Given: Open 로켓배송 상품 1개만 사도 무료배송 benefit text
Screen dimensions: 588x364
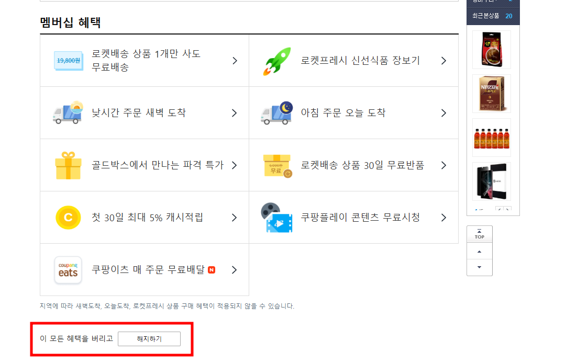Looking at the screenshot, I should pyautogui.click(x=146, y=60).
